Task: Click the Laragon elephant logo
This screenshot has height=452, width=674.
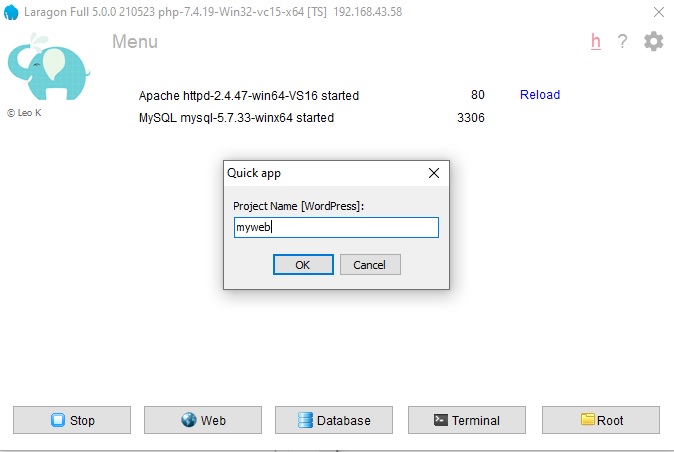Action: coord(48,67)
